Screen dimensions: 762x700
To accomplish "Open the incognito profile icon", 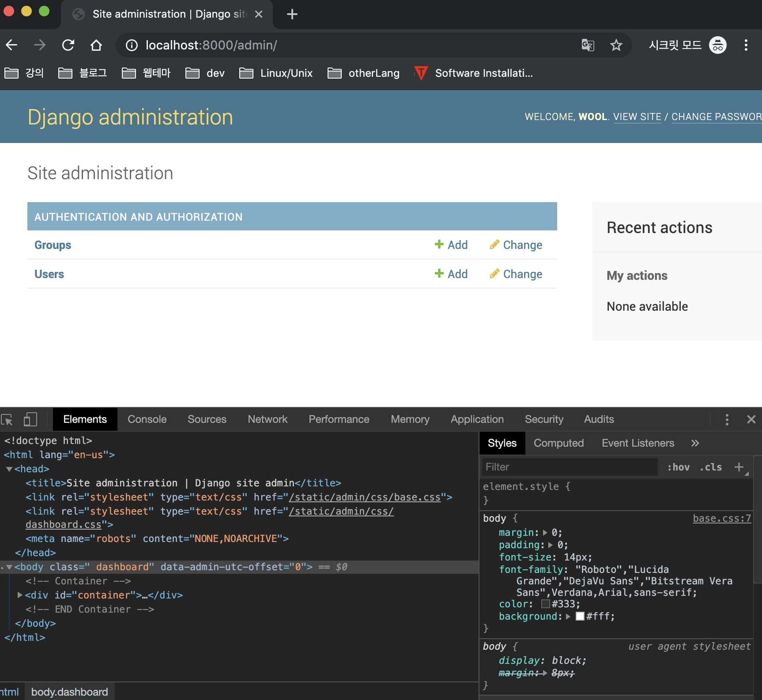I will coord(718,45).
